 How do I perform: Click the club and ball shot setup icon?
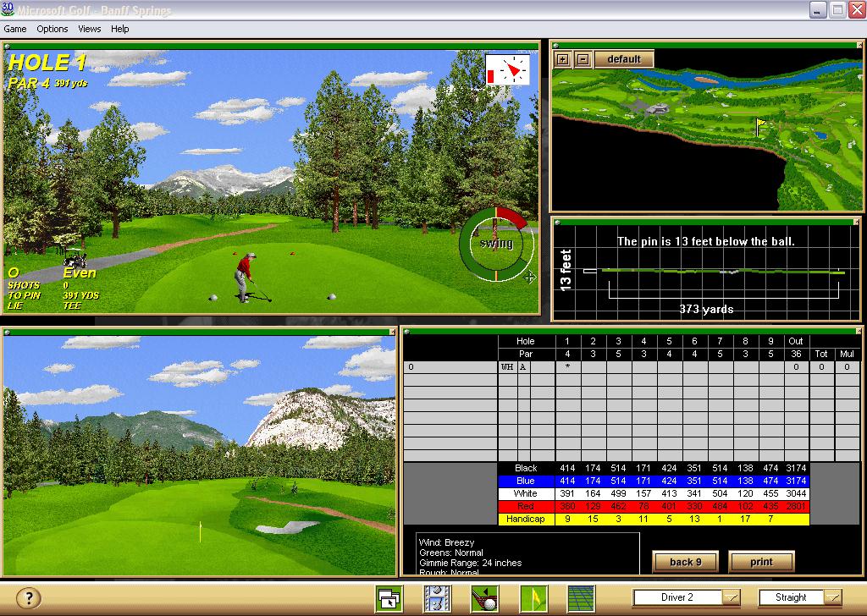coord(485,598)
